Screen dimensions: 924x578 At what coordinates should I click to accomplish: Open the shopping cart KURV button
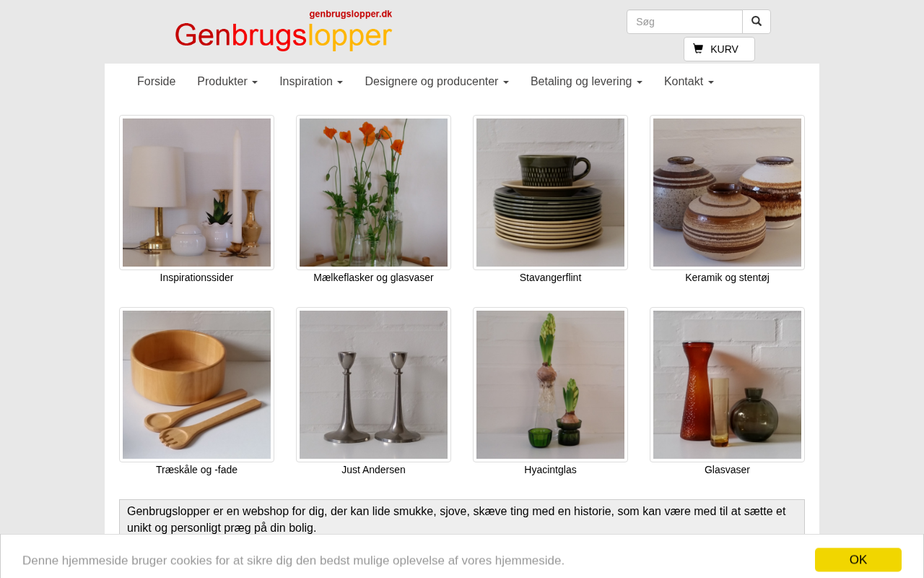(x=719, y=49)
